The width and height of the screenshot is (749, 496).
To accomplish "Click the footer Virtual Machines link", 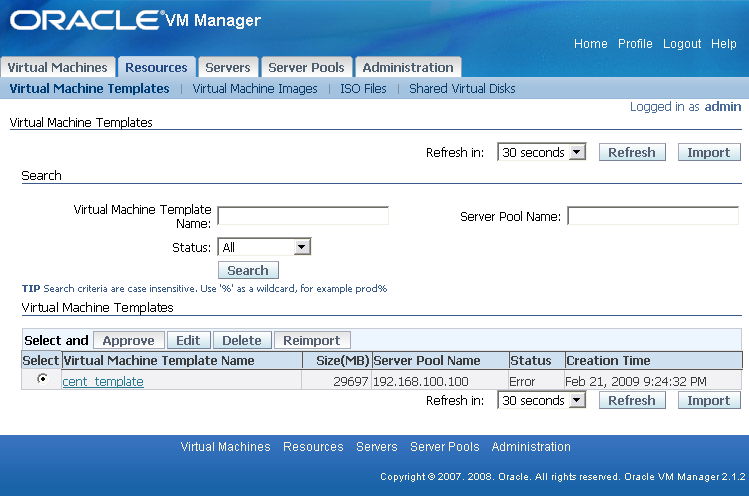I will tap(225, 447).
